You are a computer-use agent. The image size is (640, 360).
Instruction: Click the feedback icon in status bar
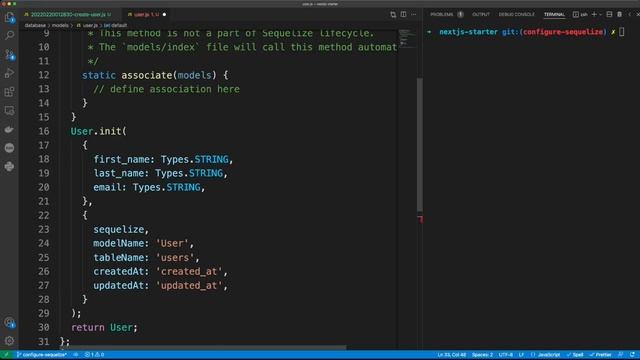tap(620, 355)
